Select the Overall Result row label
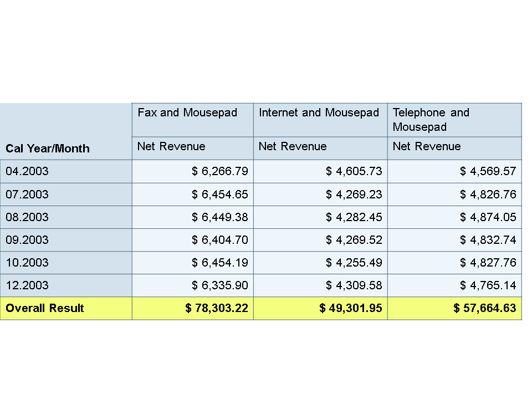Screen dimensions: 532x399 [45, 308]
